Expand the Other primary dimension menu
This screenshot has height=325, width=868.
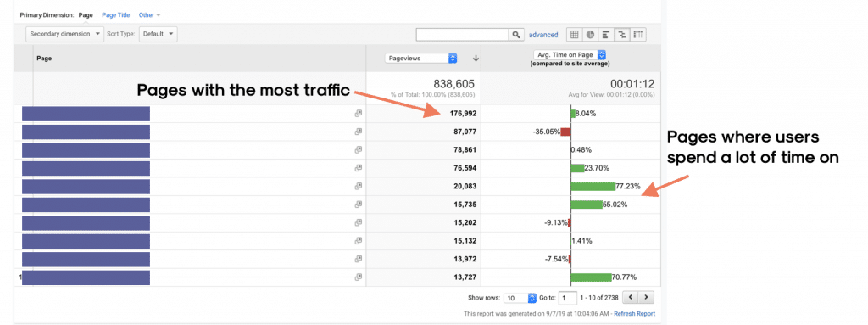coord(149,15)
